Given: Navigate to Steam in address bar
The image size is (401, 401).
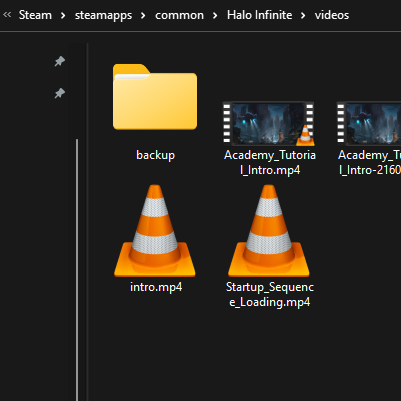Looking at the screenshot, I should [35, 15].
